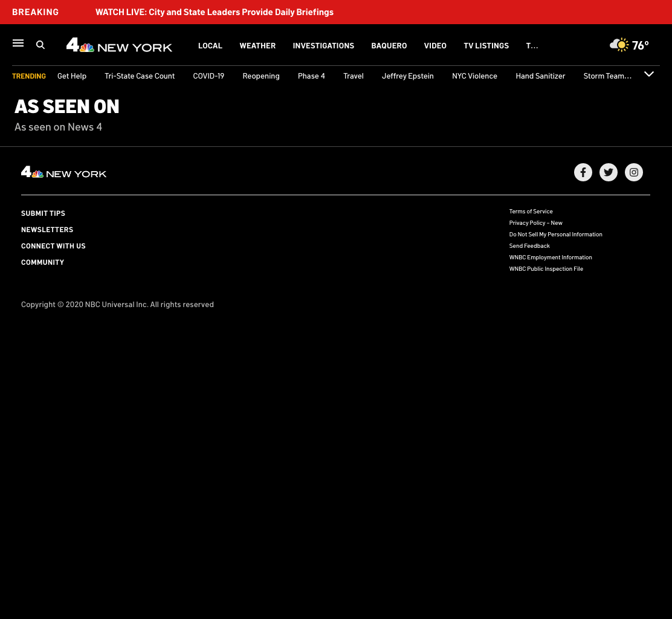Screen dimensions: 672x619
Task: Open Terms of Service link
Action: point(531,212)
